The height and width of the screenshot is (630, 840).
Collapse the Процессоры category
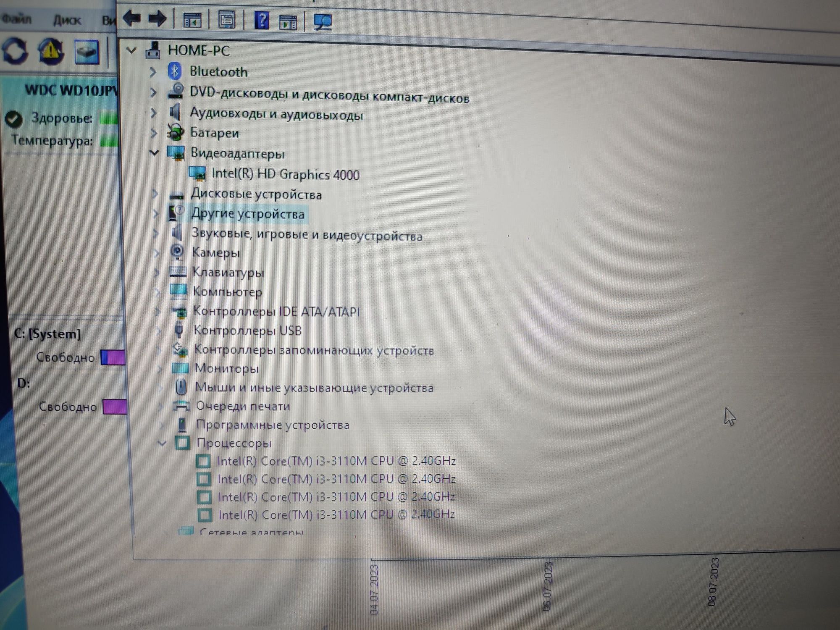point(162,443)
